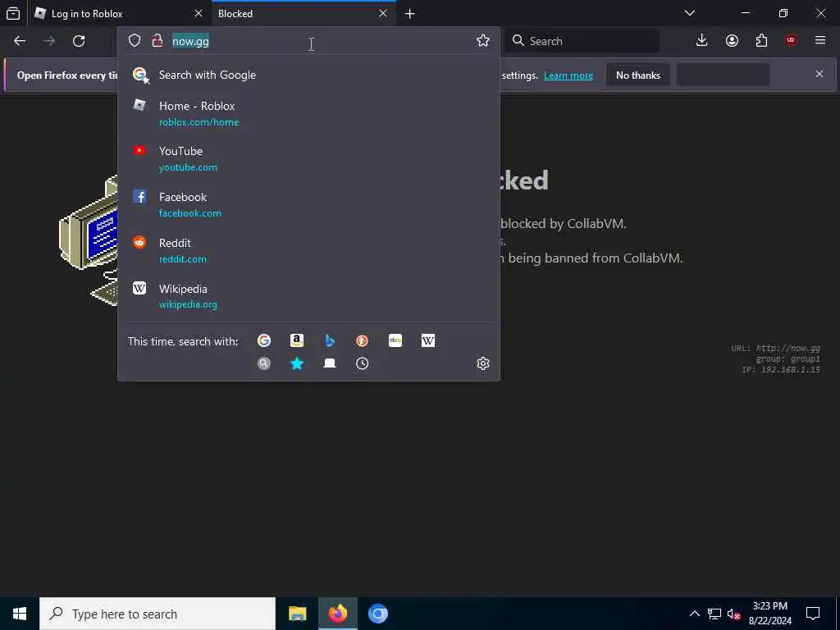
Task: Search History using the clock icon
Action: (362, 363)
